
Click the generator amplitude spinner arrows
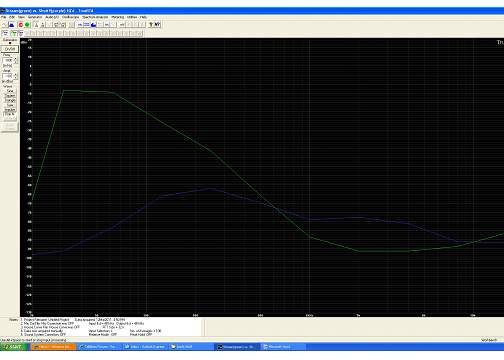(x=15, y=76)
